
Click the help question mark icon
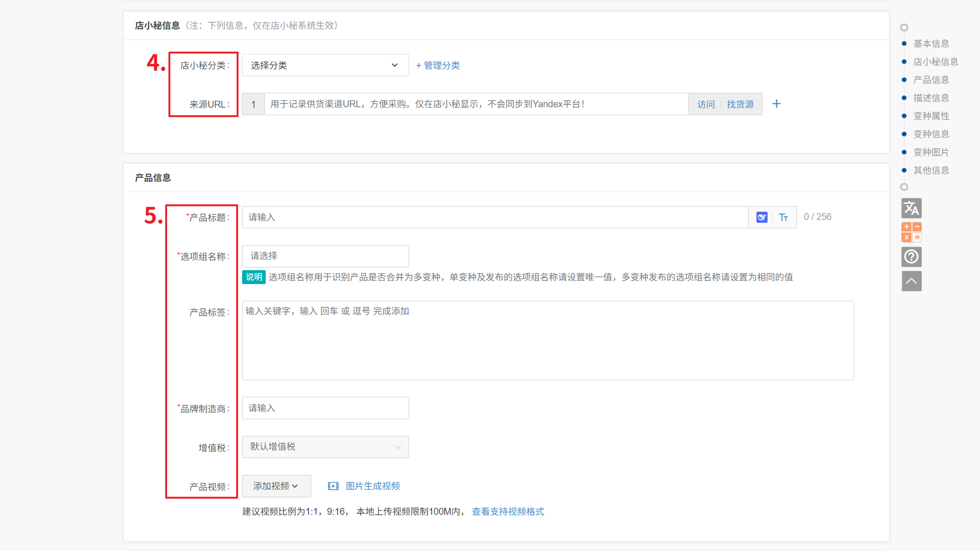911,257
